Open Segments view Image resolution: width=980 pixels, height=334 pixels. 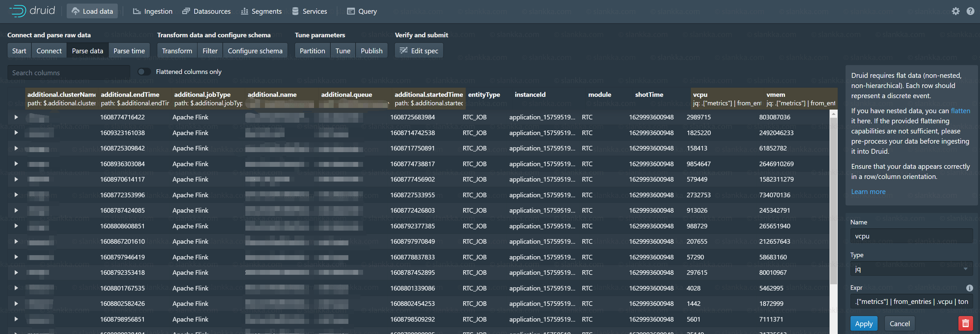pyautogui.click(x=261, y=11)
